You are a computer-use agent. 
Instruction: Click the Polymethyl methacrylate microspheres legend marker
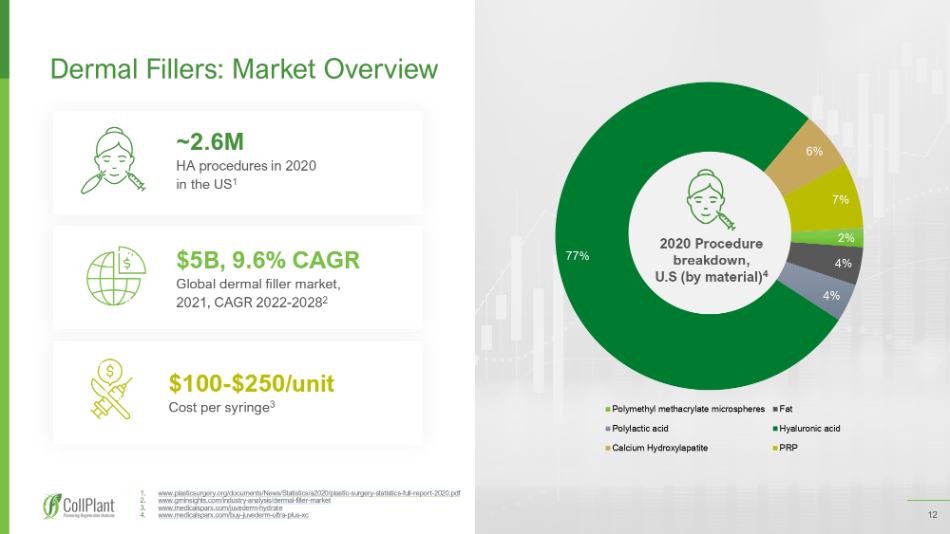point(607,410)
